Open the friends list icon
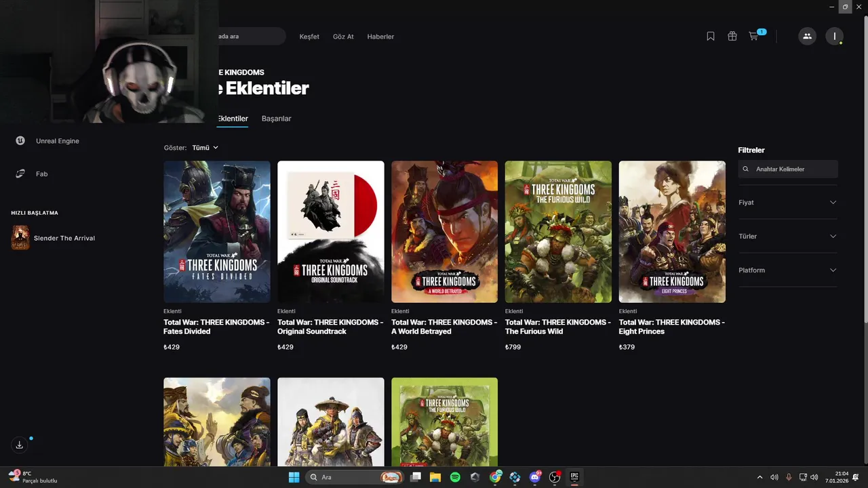The height and width of the screenshot is (488, 868). (x=807, y=37)
